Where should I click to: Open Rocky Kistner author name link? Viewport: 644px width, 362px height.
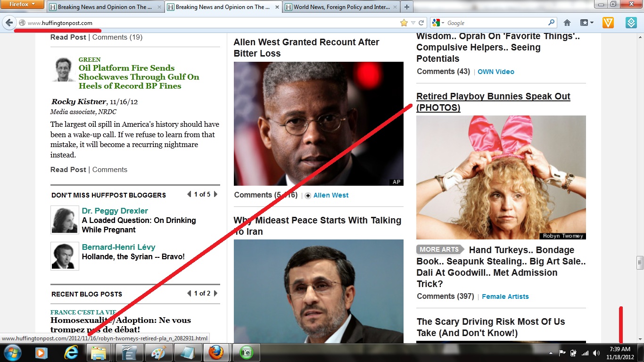[79, 102]
